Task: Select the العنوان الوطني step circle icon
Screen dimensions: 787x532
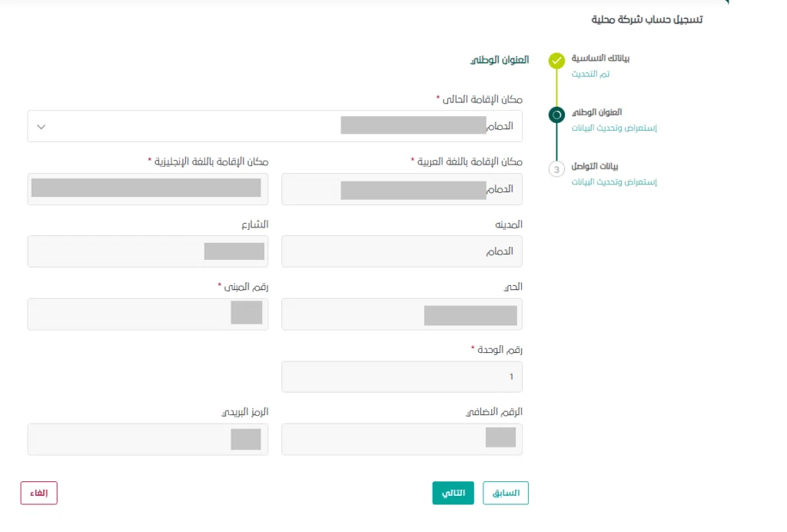Action: coord(556,114)
